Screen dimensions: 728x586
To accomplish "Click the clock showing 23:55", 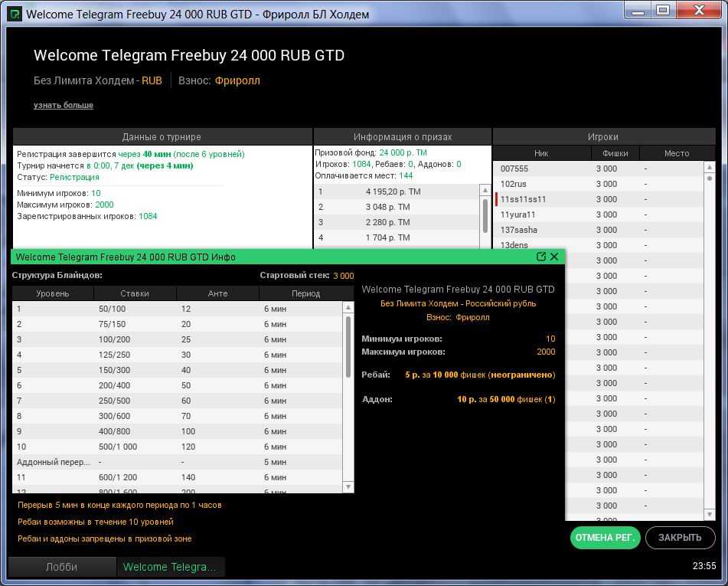I will 704,566.
